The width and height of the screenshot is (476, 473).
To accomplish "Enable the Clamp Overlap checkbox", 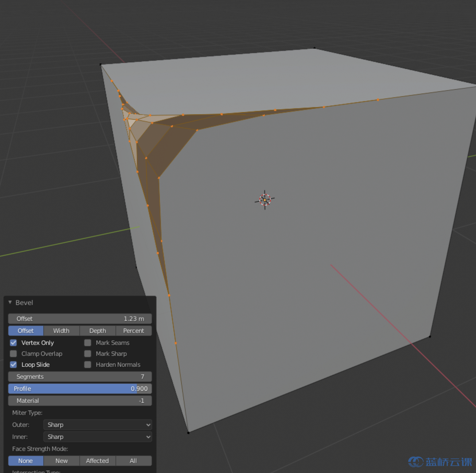I will [x=13, y=353].
